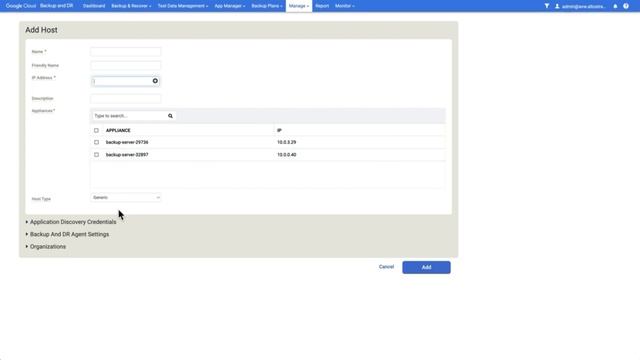
Task: Click into the Description field
Action: click(126, 98)
